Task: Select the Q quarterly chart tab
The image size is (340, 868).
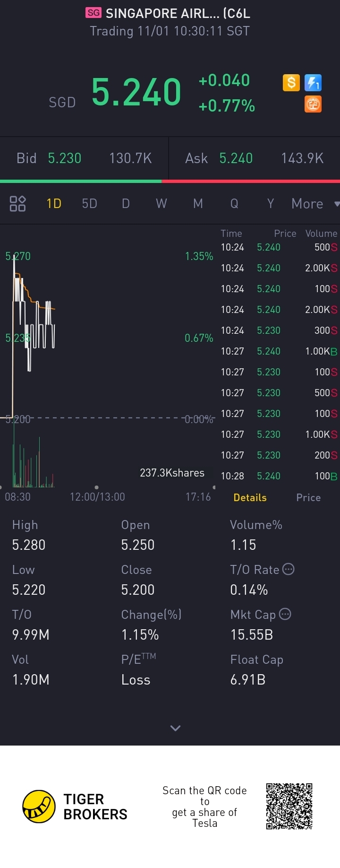Action: [234, 204]
